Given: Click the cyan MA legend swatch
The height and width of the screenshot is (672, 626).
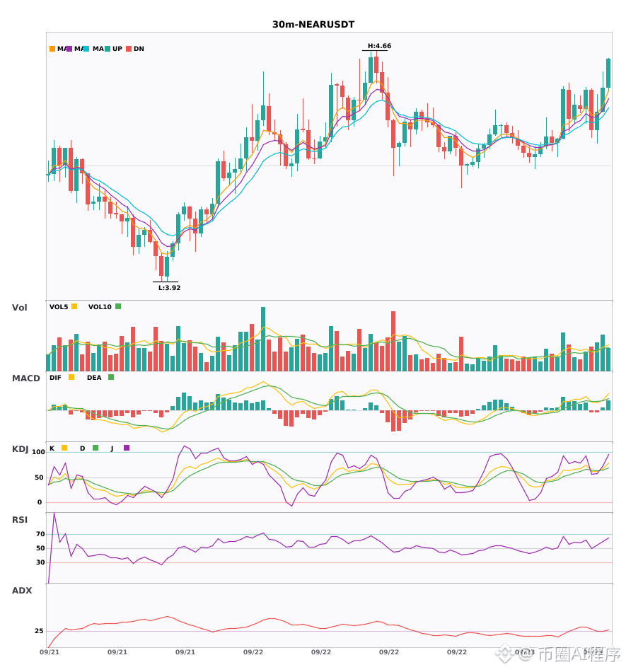Looking at the screenshot, I should tap(86, 49).
